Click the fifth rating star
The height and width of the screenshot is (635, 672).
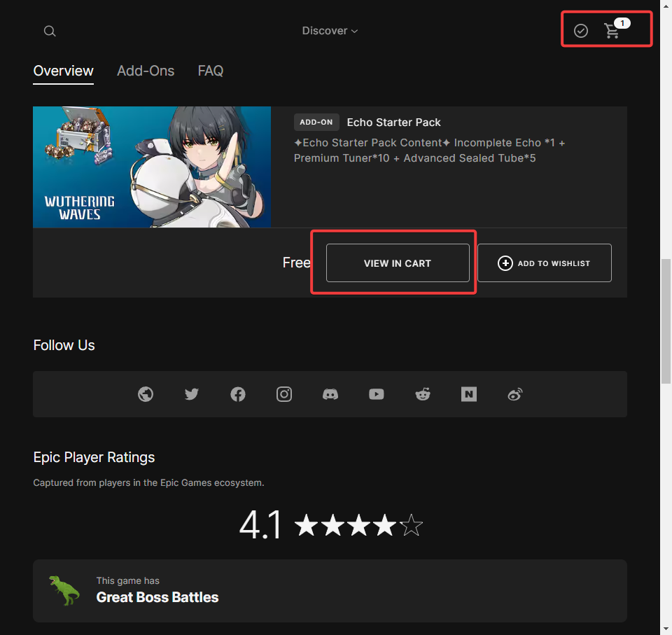pyautogui.click(x=411, y=525)
